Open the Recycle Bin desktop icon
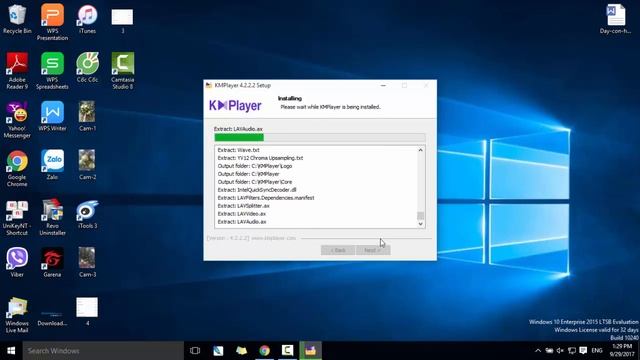This screenshot has height=360, width=640. [17, 20]
